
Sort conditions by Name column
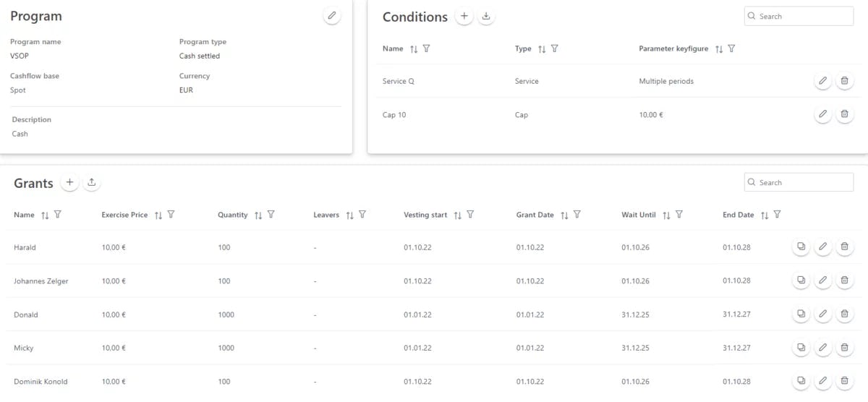click(414, 49)
